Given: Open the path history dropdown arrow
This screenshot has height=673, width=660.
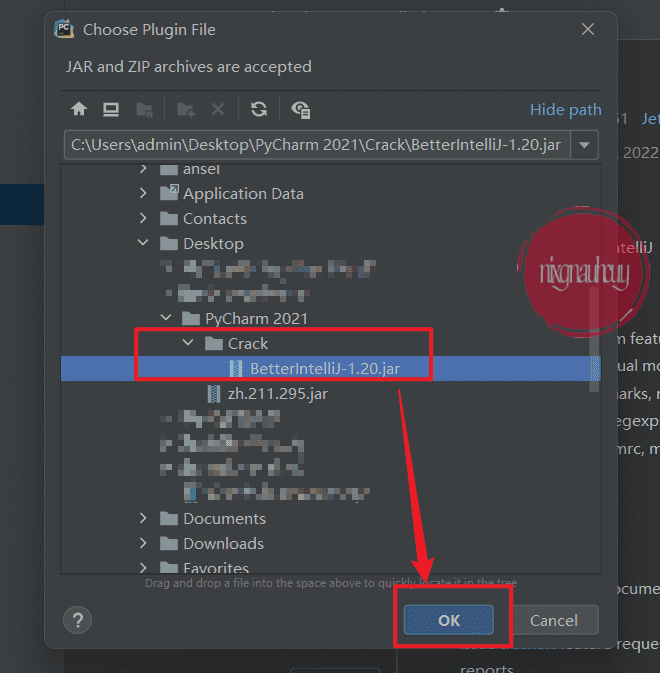Looking at the screenshot, I should pyautogui.click(x=584, y=145).
